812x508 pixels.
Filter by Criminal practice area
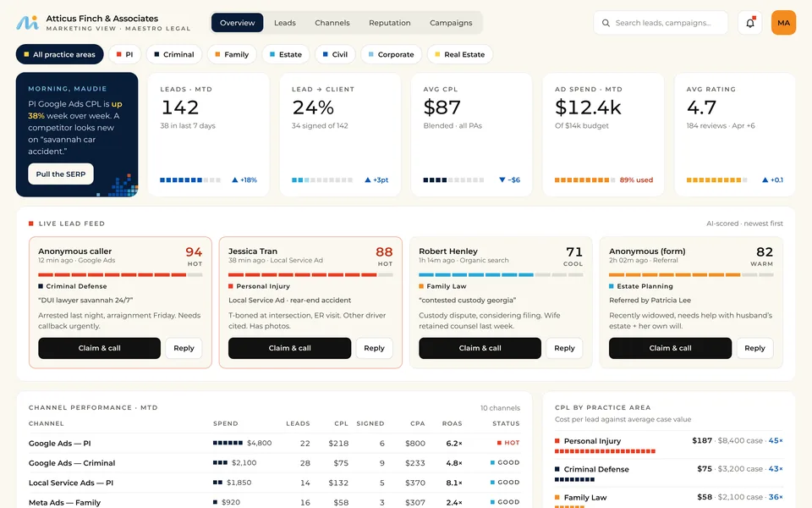coord(174,54)
